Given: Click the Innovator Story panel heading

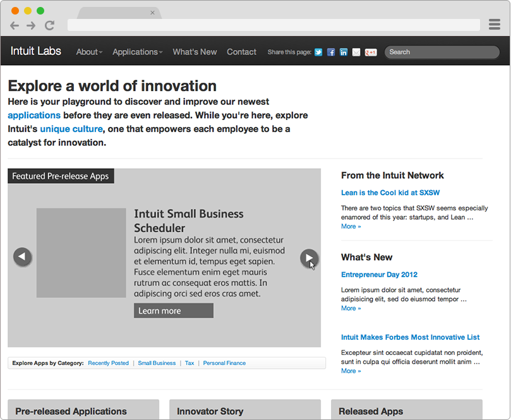Looking at the screenshot, I should [210, 412].
